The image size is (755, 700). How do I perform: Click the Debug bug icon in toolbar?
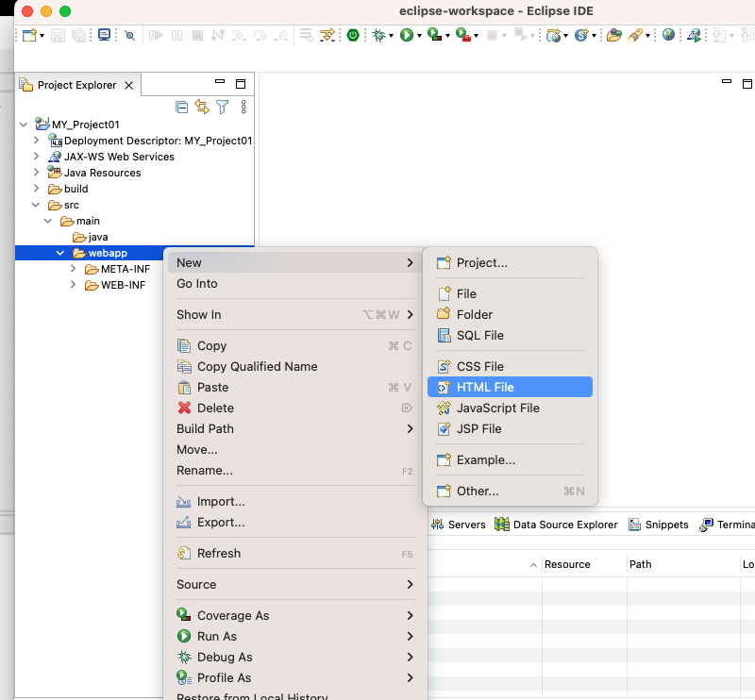tap(379, 35)
